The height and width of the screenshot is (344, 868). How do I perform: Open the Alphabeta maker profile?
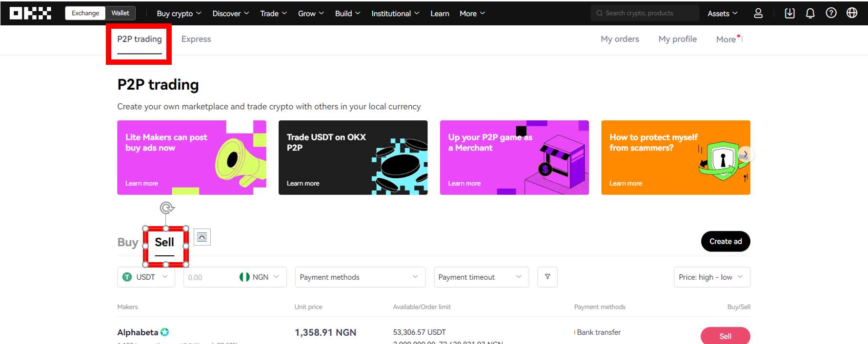[138, 332]
